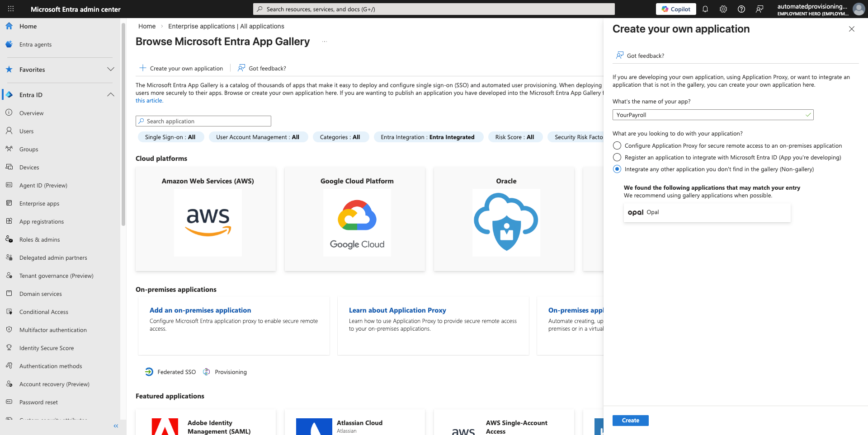Open the AWS Single-Account Access app
868x435 pixels.
[504, 423]
